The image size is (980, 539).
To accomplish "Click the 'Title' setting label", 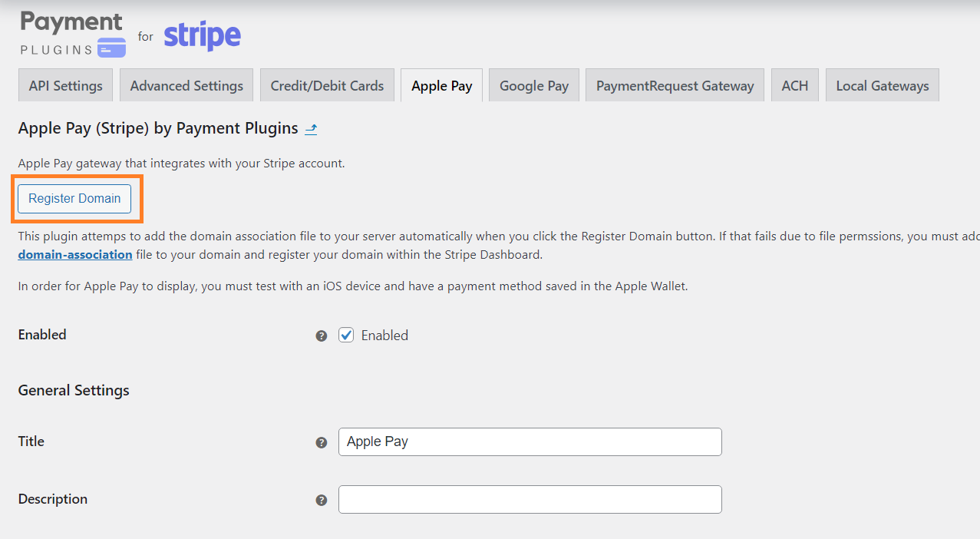I will tap(31, 441).
